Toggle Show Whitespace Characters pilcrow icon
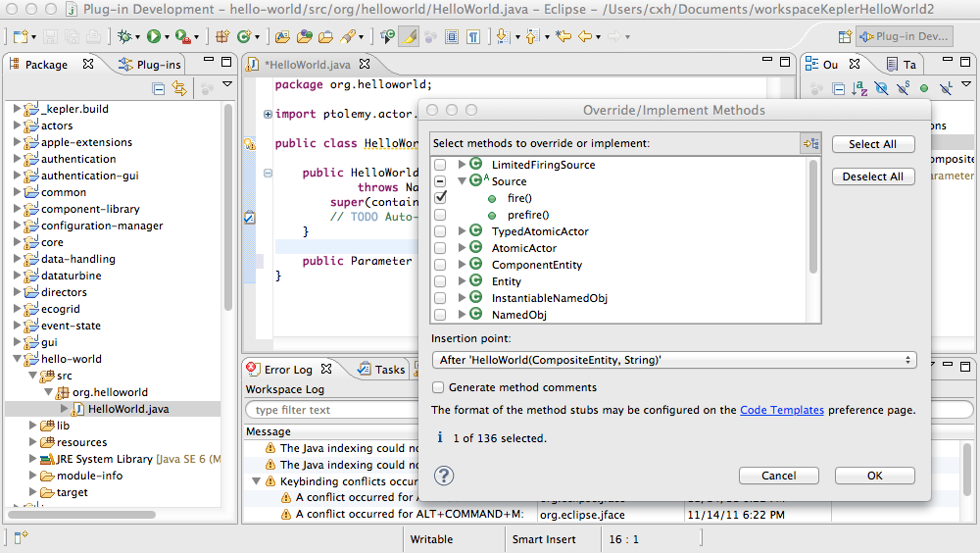 473,37
